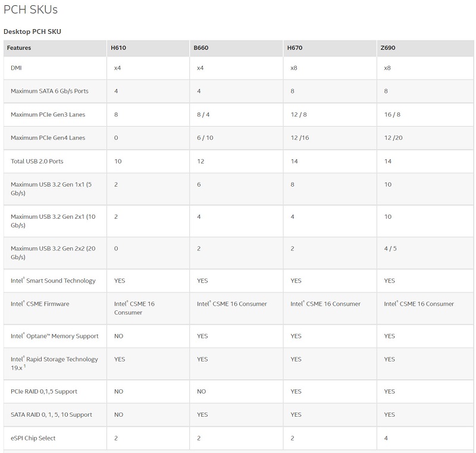Select the Maximum PCIe Gen3 Lanes row label
Viewport: 476px width, 453px height.
point(48,114)
